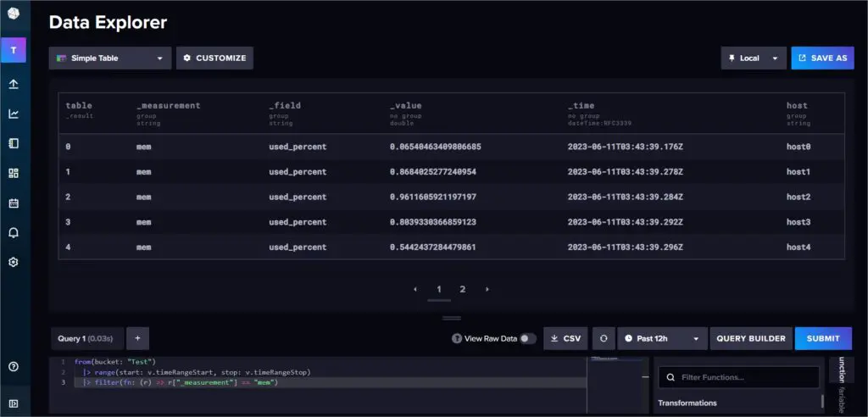Open Dashboards icon in sidebar
Image resolution: width=868 pixels, height=417 pixels.
pos(14,173)
